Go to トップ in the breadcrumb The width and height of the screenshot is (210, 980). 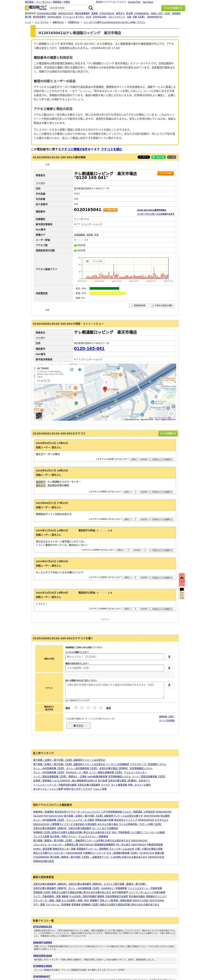click(28, 22)
